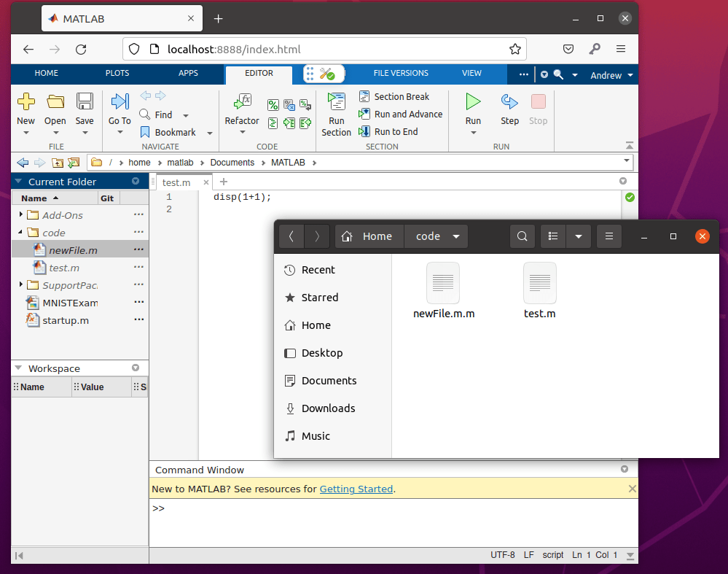This screenshot has height=574, width=728.
Task: Click the green code analyzer checkmark
Action: (x=630, y=198)
